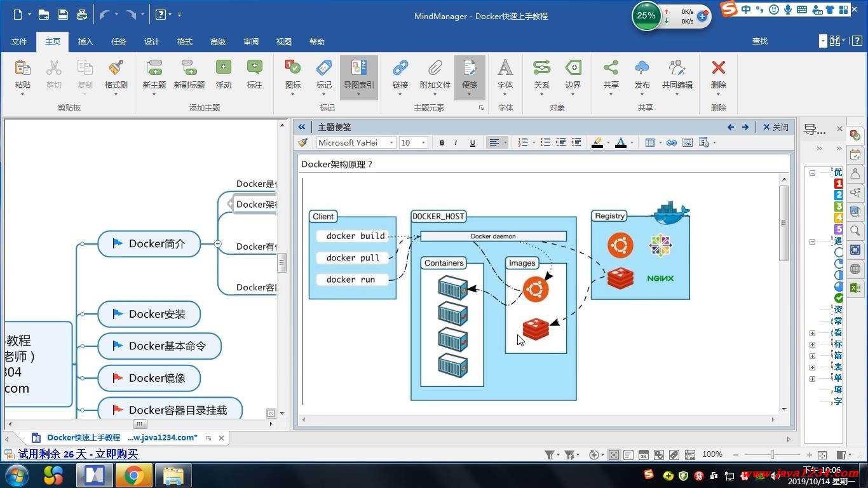Collapse the Docker简介 branch
The image size is (868, 488).
218,244
